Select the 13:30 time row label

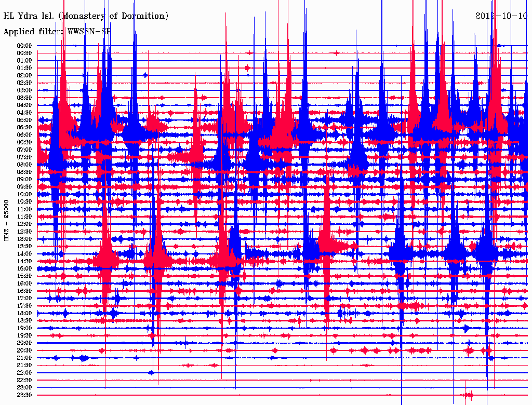tap(24, 247)
